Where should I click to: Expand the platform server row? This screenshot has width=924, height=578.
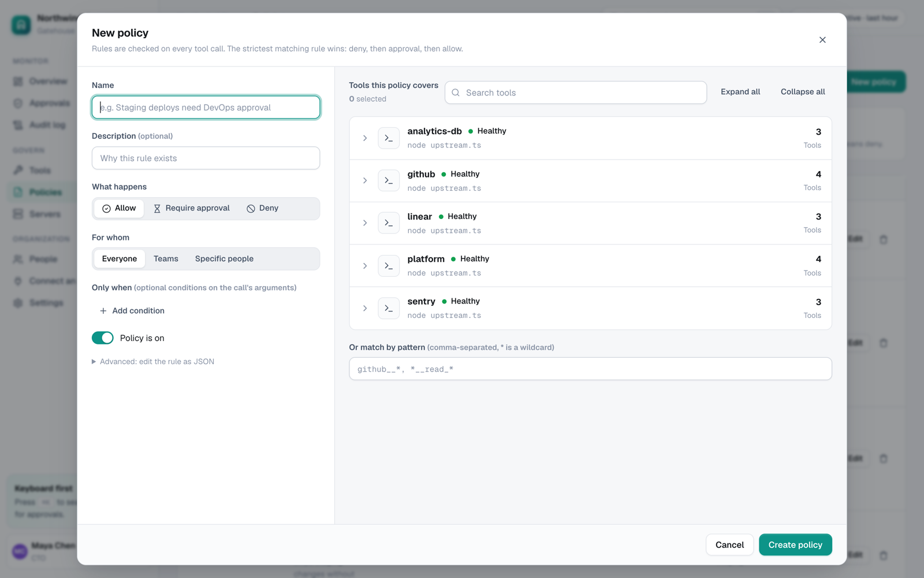click(x=365, y=266)
